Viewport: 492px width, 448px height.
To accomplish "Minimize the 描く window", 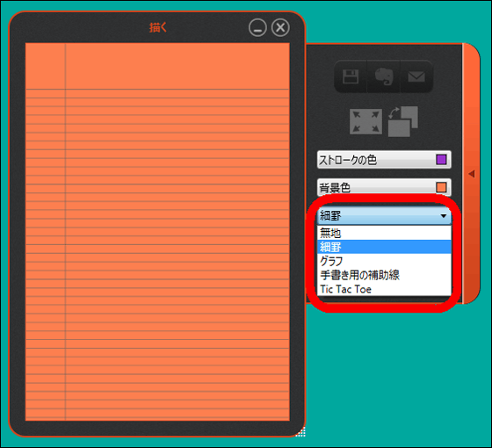I will 257,27.
